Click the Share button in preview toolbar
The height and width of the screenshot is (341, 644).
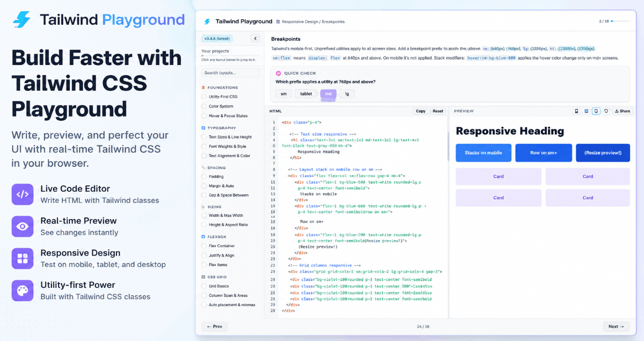click(623, 111)
